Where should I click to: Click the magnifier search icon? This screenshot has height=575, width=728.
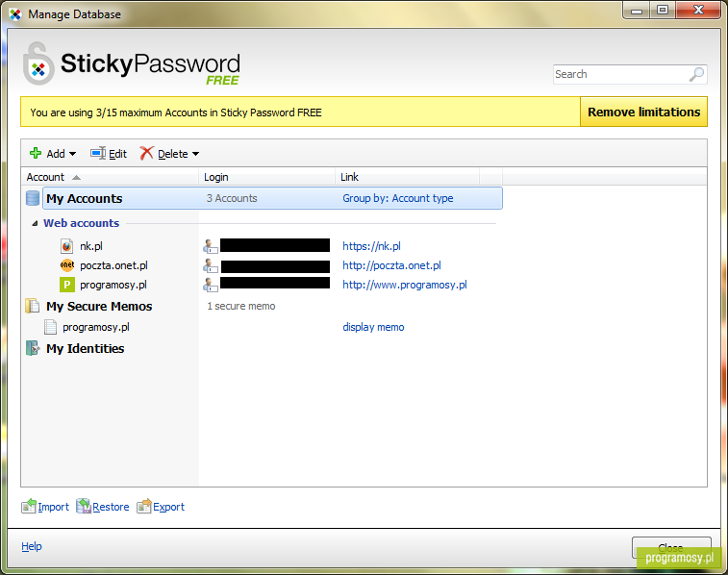click(696, 74)
